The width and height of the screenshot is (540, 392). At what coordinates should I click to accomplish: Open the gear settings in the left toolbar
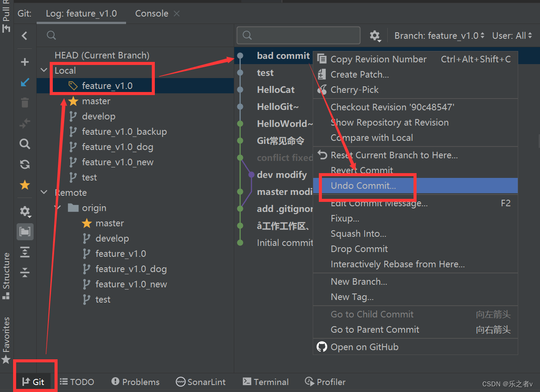tap(25, 211)
